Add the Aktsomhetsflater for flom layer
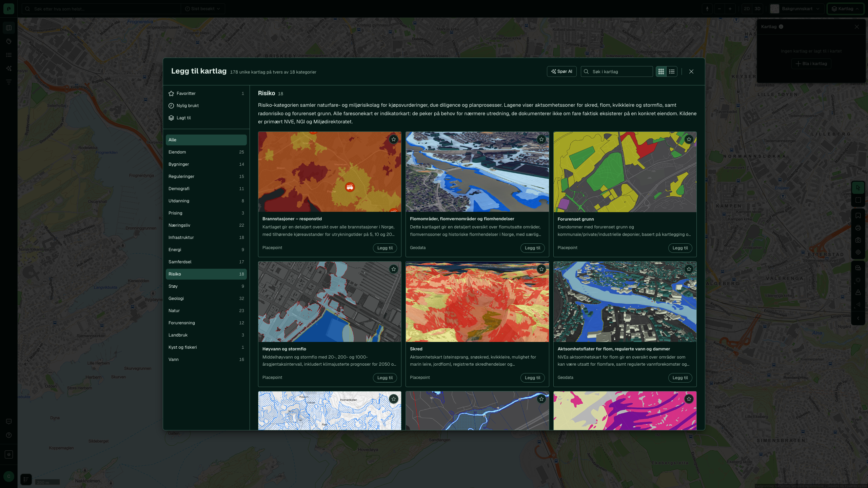 [680, 378]
